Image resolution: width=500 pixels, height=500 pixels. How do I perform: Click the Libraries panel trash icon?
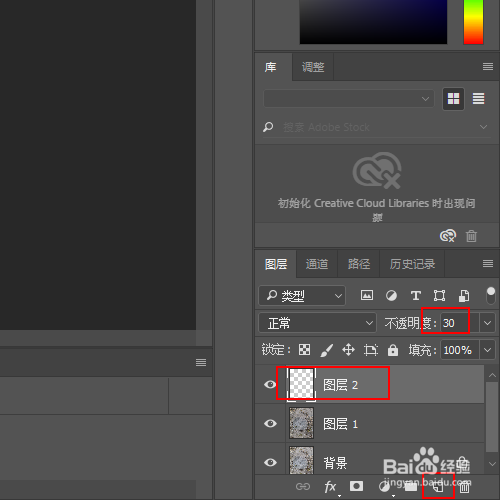(471, 236)
